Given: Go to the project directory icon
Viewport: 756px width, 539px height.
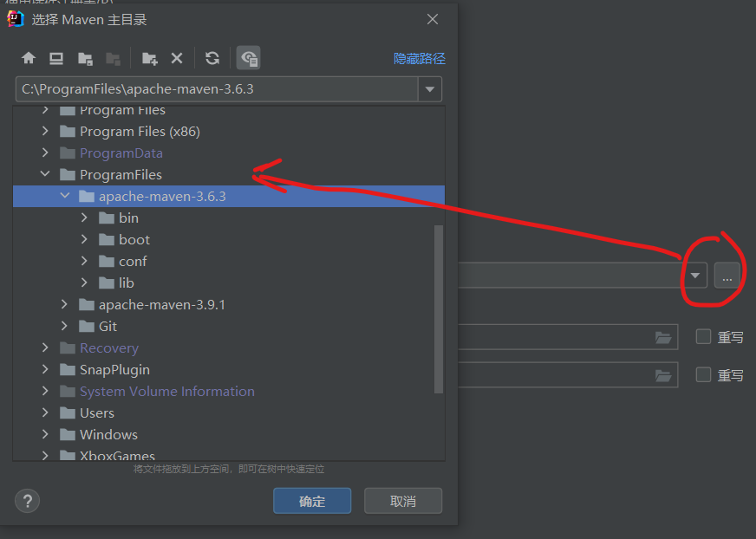Looking at the screenshot, I should [85, 58].
